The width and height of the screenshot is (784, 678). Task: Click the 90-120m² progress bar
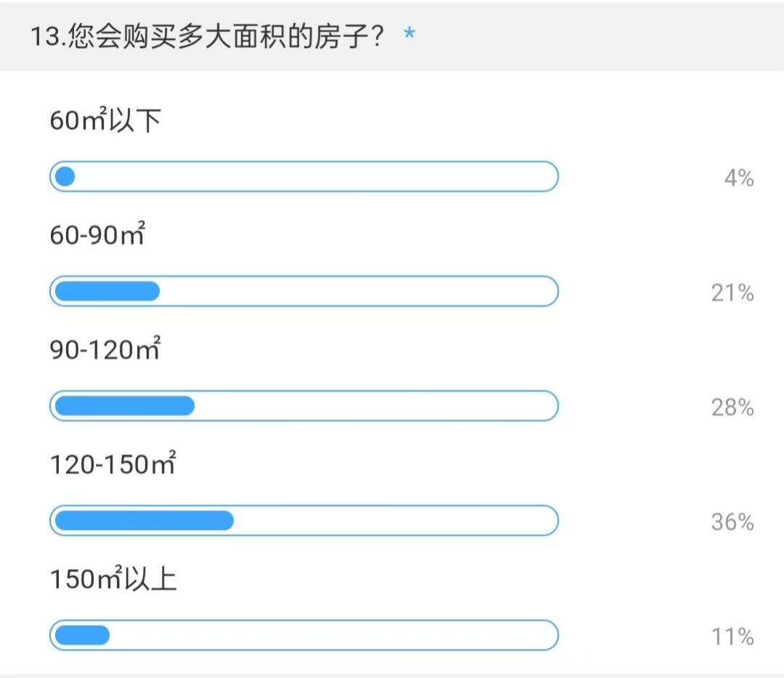point(304,405)
